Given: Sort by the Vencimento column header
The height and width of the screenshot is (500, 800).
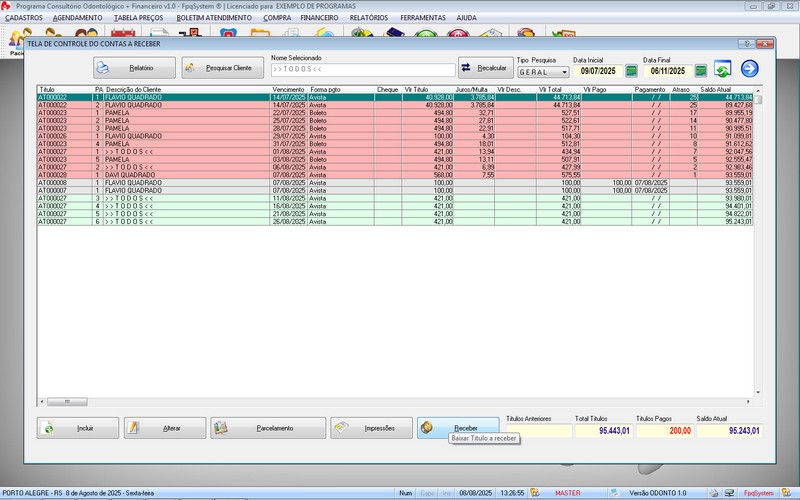Looking at the screenshot, I should click(x=288, y=89).
